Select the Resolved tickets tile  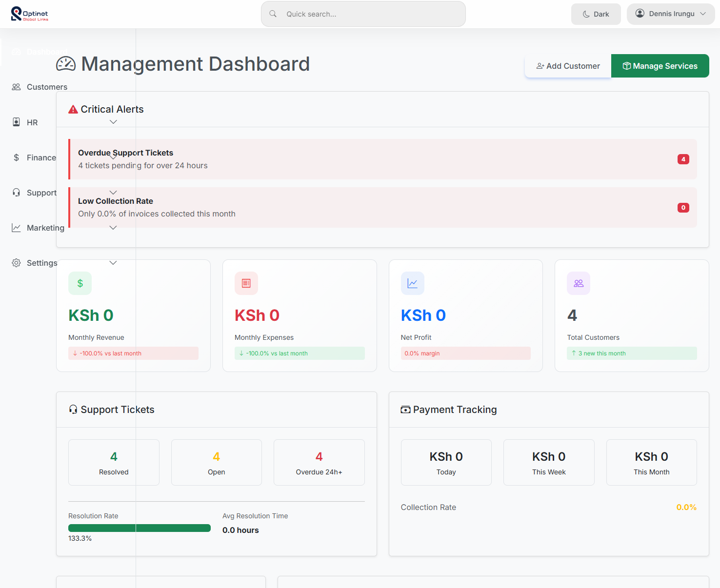[114, 462]
